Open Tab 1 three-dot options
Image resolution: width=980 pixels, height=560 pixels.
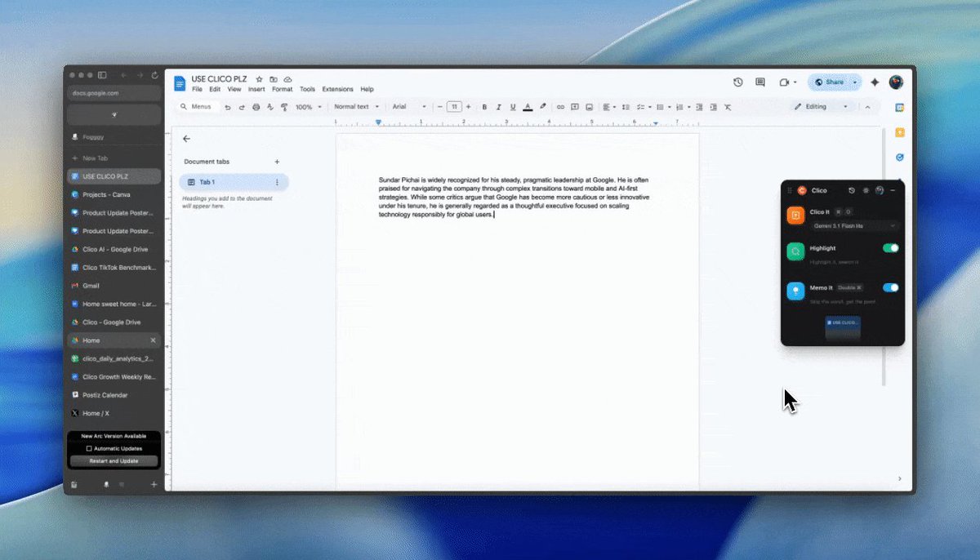tap(277, 182)
